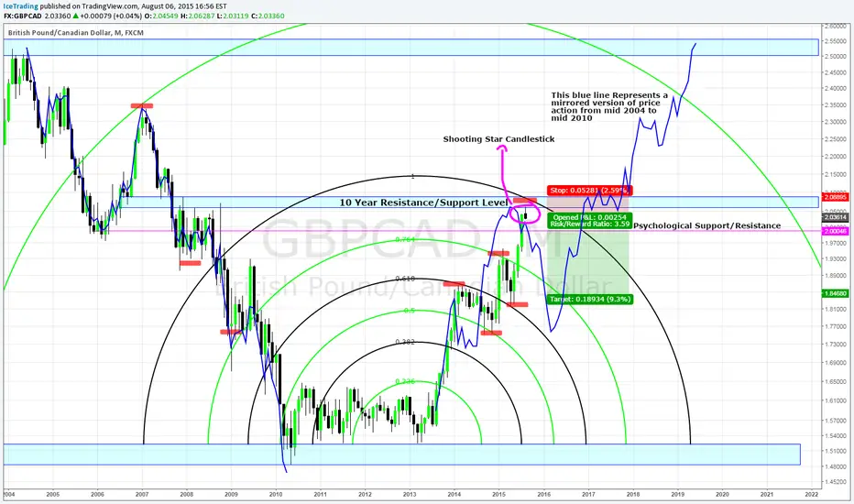Screen dimensions: 854x504
Task: Click the 2004 year label on time axis
Action: click(8, 494)
